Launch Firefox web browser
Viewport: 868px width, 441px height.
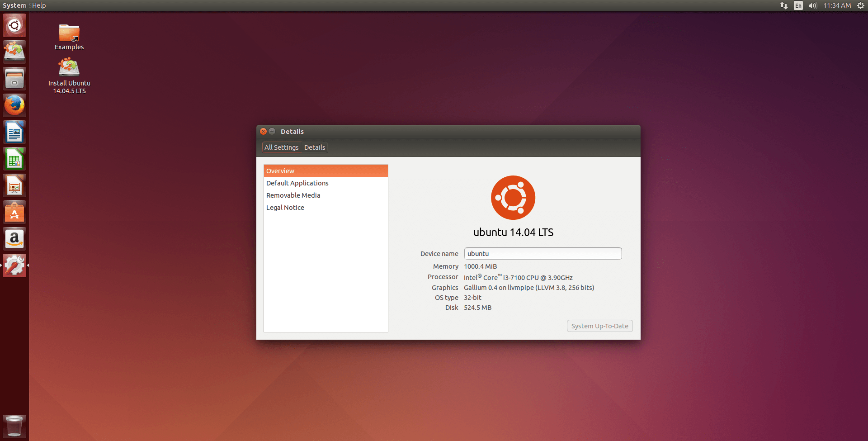click(14, 105)
